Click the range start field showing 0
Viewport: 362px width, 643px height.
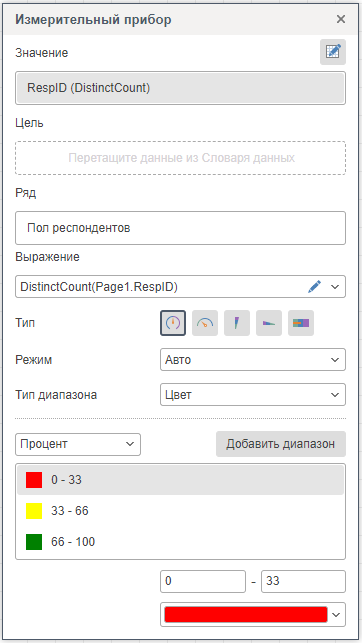click(x=203, y=581)
